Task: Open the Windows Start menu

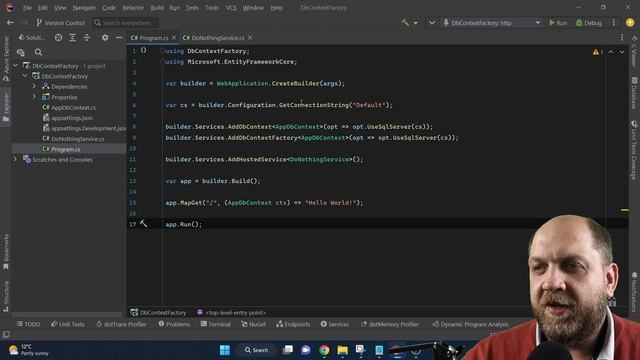Action: pyautogui.click(x=224, y=350)
